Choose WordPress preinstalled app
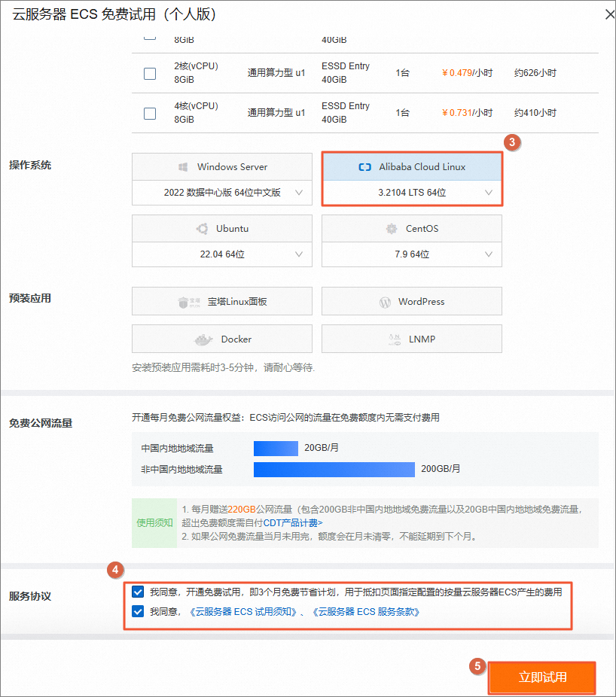Screen dimensions: 616x697 point(412,301)
